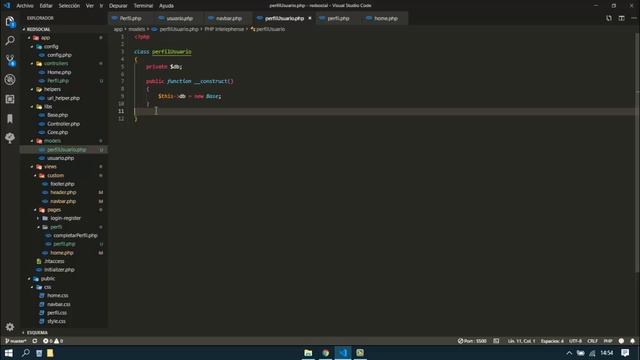The image size is (640, 360).
Task: Collapse the app folder
Action: pyautogui.click(x=45, y=38)
